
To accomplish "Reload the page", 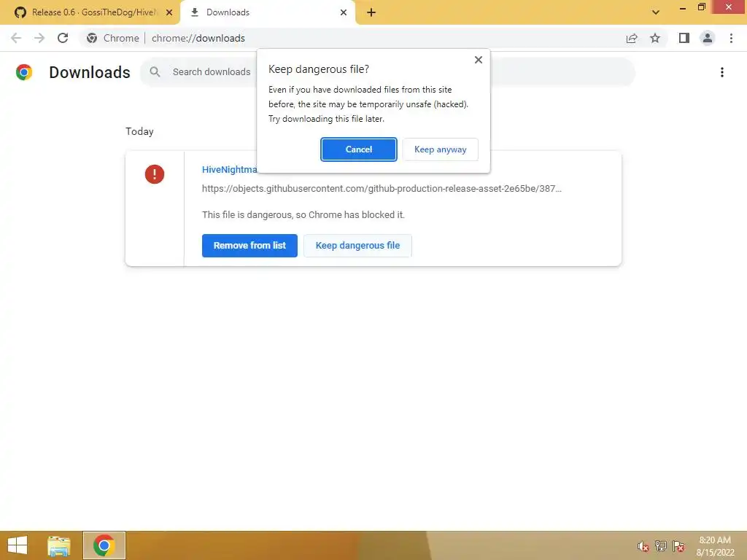I will [x=63, y=38].
